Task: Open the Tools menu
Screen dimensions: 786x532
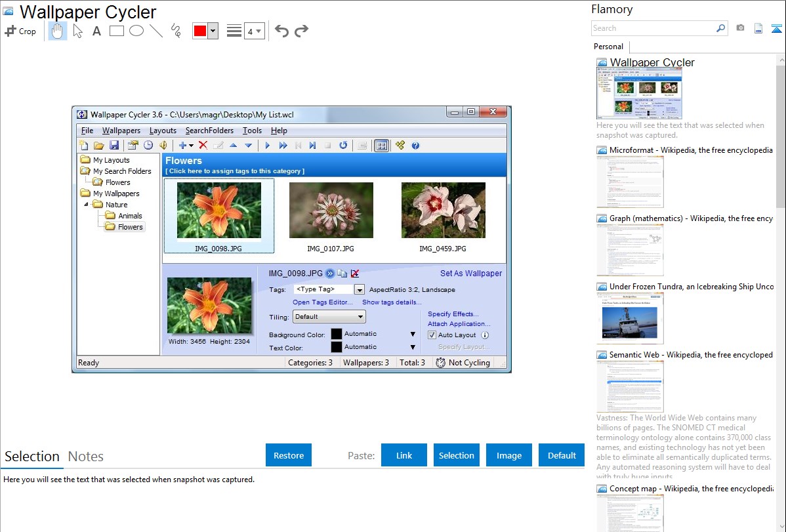Action: point(252,131)
